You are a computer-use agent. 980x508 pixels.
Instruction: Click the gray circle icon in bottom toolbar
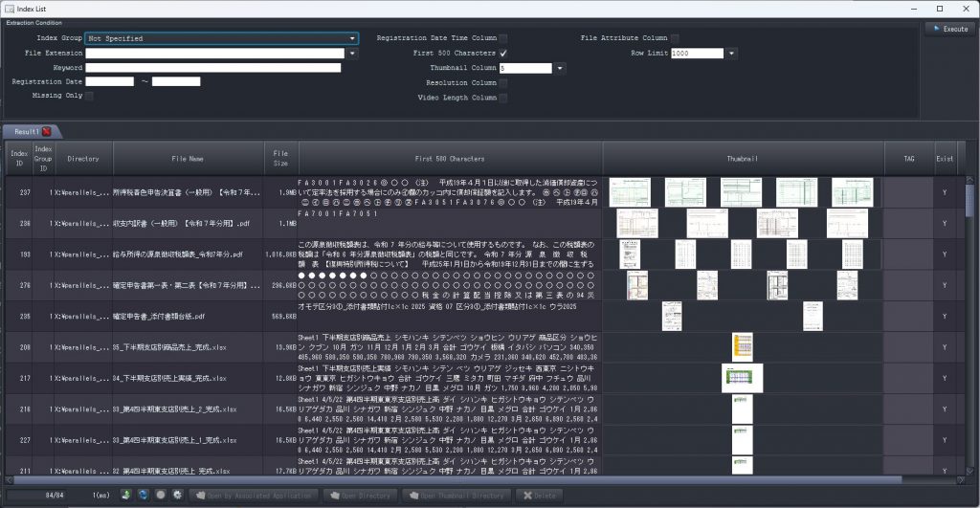pos(161,495)
